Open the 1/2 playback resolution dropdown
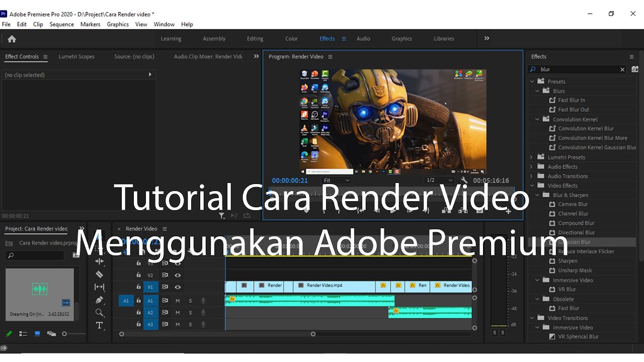This screenshot has height=362, width=644. (x=439, y=180)
